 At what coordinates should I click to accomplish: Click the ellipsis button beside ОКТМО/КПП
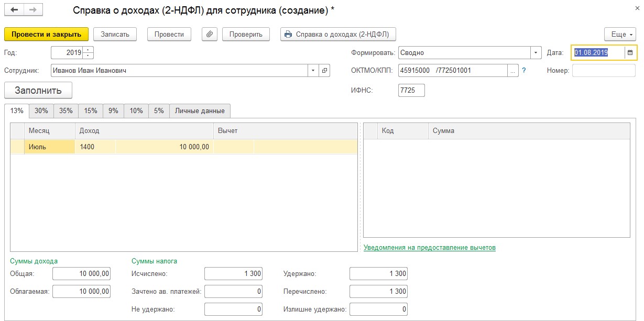pyautogui.click(x=512, y=71)
